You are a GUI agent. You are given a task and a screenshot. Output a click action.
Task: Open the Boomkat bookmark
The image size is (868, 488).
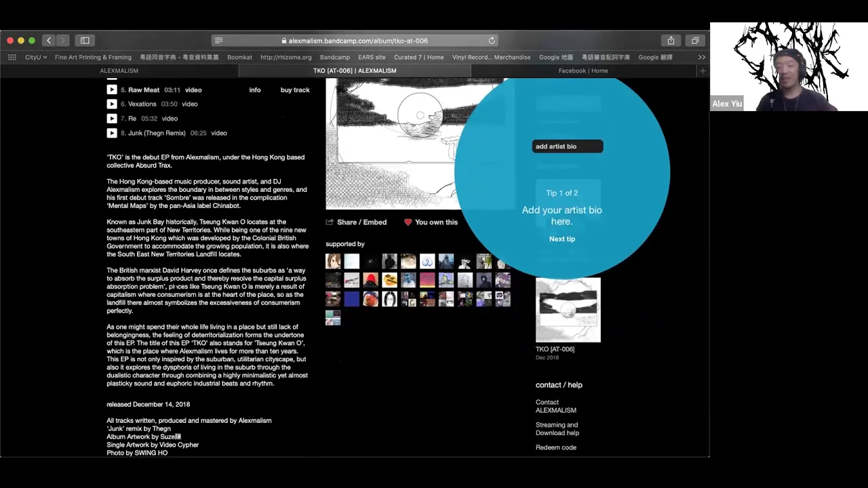(239, 58)
